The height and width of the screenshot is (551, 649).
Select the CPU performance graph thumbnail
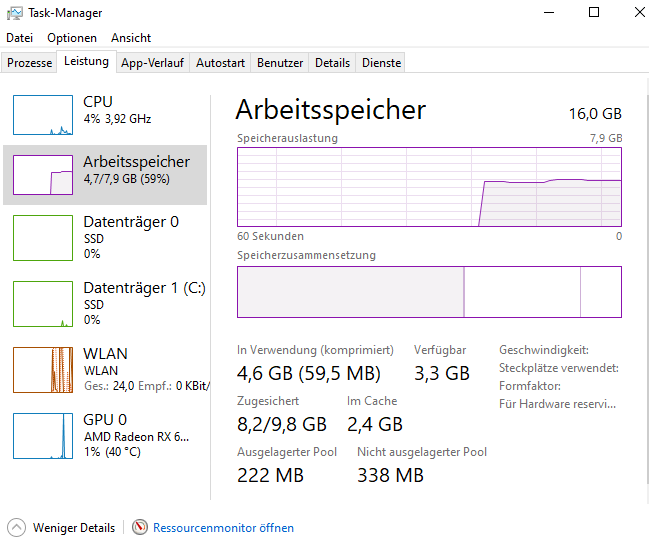pos(43,115)
